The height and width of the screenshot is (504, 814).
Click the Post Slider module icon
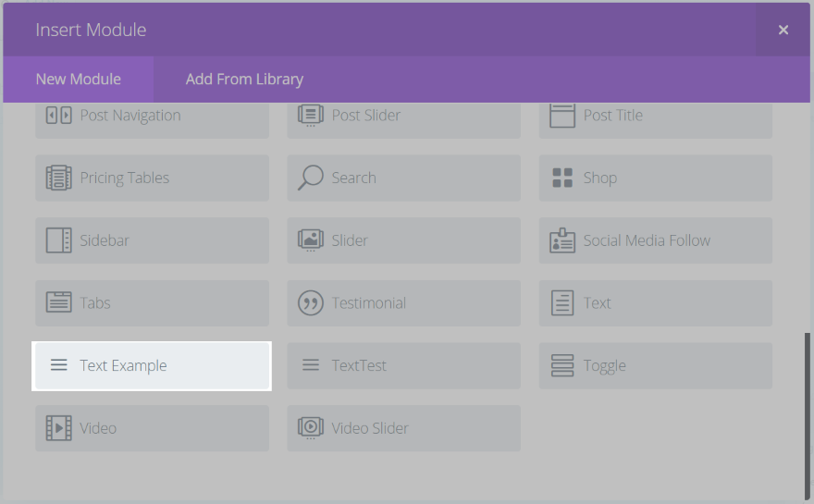(x=310, y=116)
